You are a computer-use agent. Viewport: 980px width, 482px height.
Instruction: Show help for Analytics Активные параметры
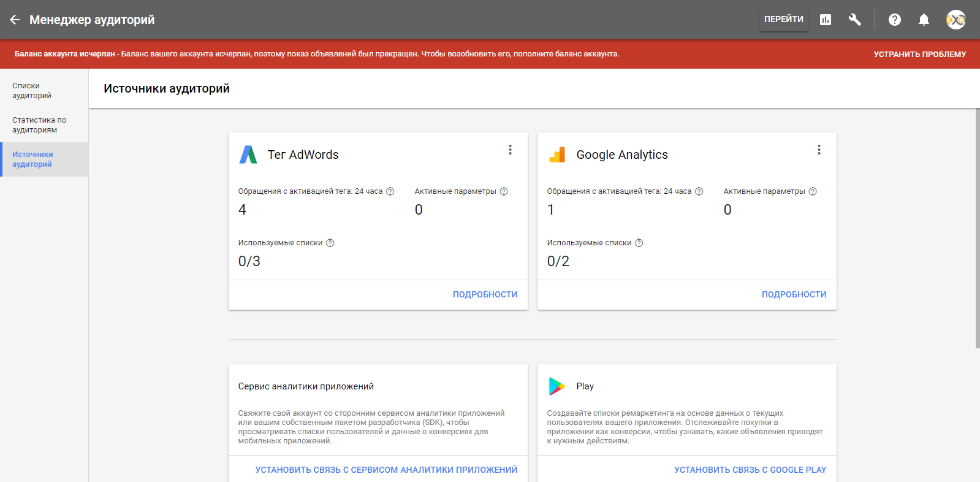(x=813, y=191)
